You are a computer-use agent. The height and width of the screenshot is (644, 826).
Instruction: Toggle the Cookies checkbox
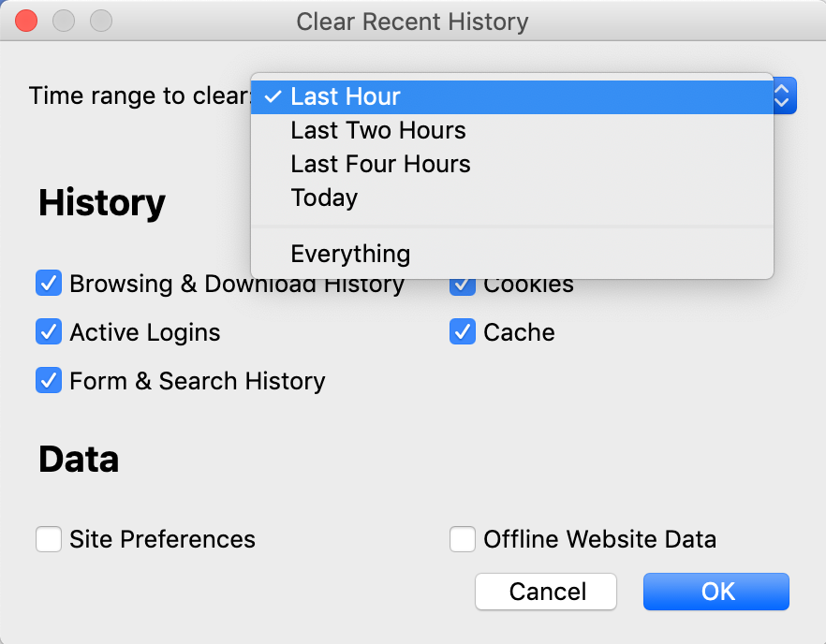point(463,287)
